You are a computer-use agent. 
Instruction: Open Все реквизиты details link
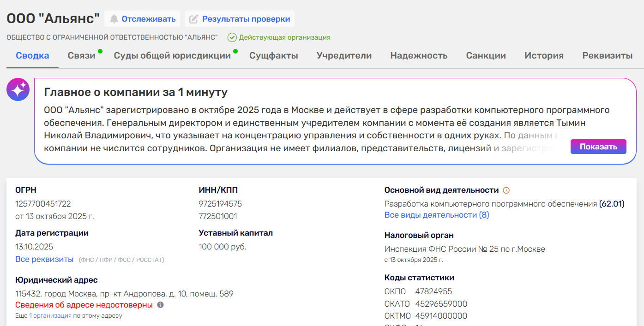44,259
